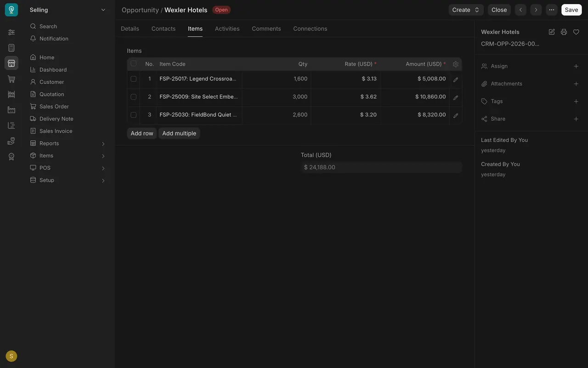Switch to the Activities tab
This screenshot has height=368, width=588.
pyautogui.click(x=227, y=29)
